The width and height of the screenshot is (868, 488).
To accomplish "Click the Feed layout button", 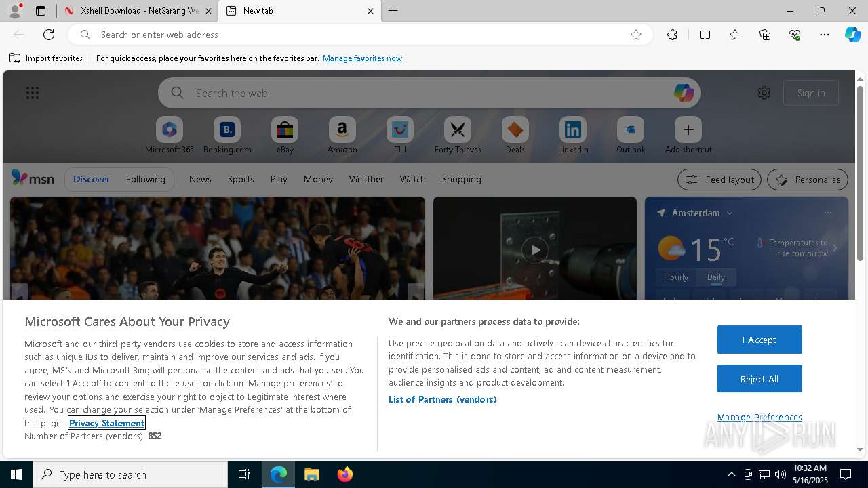I will [x=719, y=180].
